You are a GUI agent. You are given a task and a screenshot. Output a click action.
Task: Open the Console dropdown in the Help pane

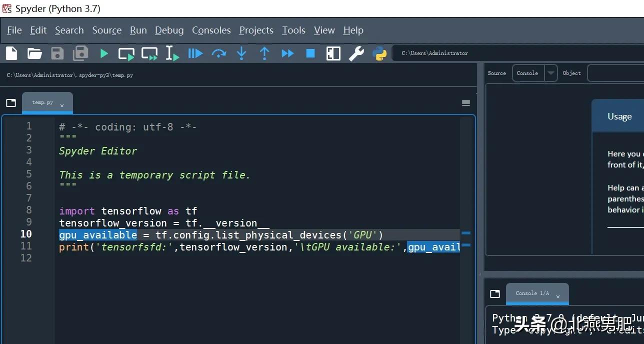click(550, 73)
